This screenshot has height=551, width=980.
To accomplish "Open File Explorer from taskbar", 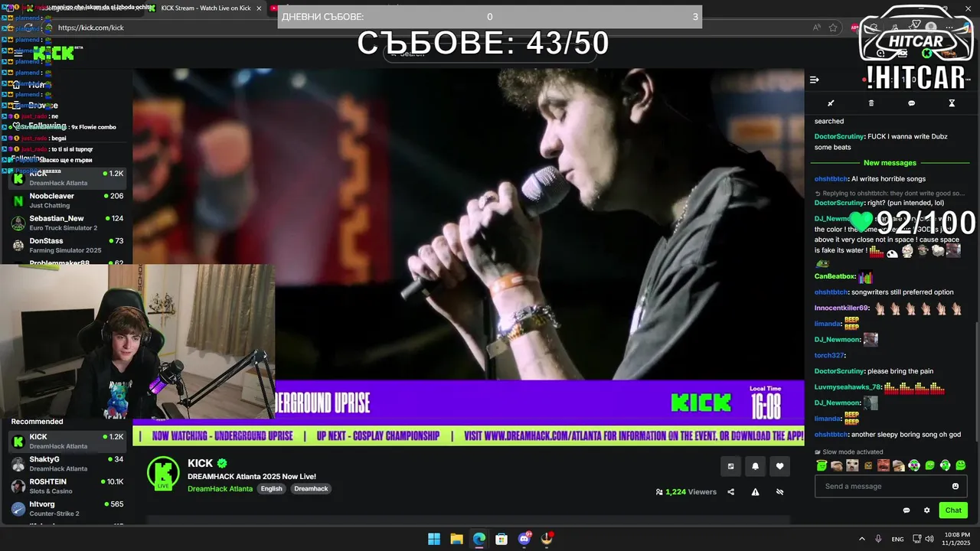I will pyautogui.click(x=456, y=539).
